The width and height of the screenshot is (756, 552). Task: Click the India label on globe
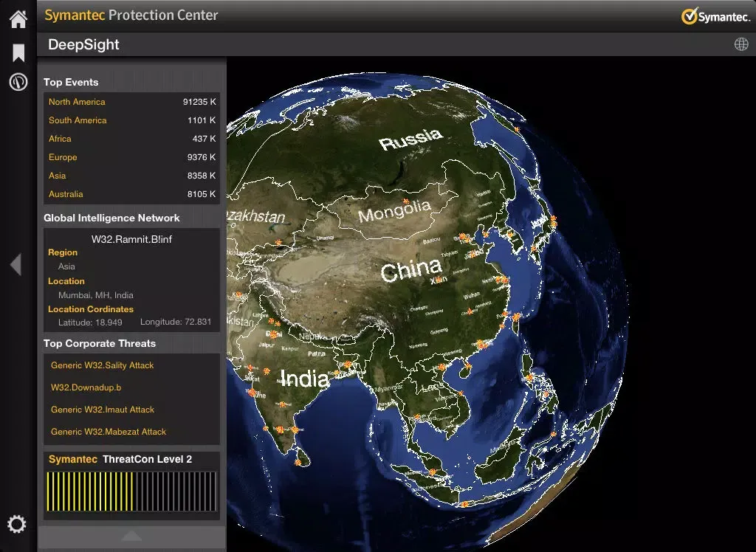click(305, 379)
